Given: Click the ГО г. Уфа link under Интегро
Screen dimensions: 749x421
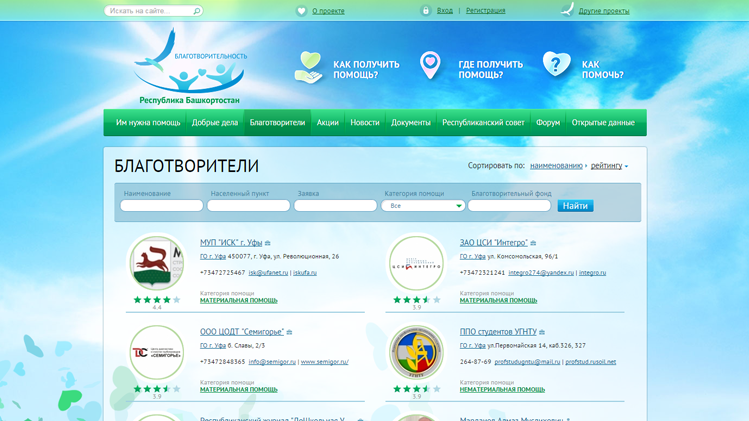Looking at the screenshot, I should click(472, 257).
